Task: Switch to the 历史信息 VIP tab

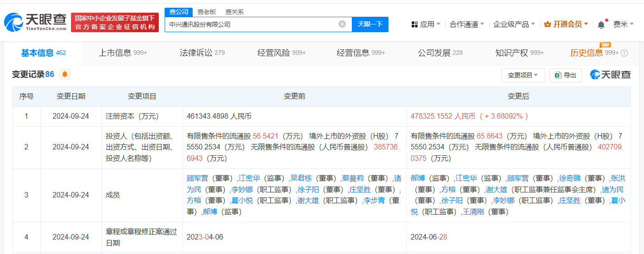Action: tap(594, 53)
